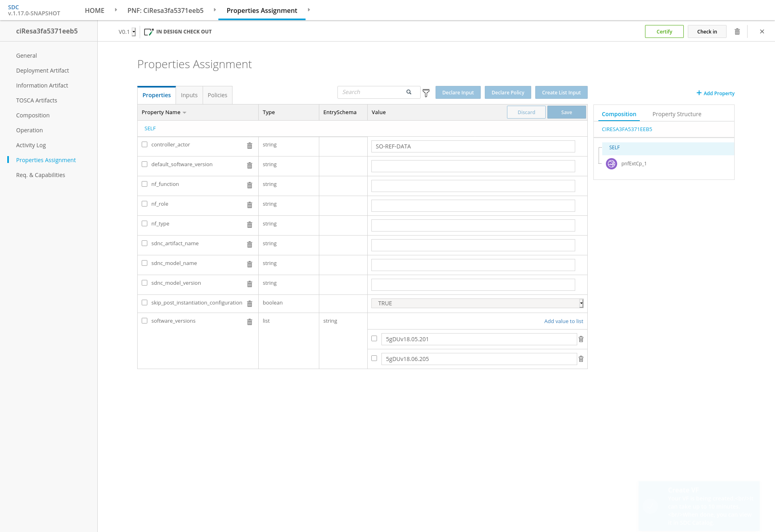The height and width of the screenshot is (532, 775).
Task: Tick the nf_function checkbox
Action: [x=145, y=184]
